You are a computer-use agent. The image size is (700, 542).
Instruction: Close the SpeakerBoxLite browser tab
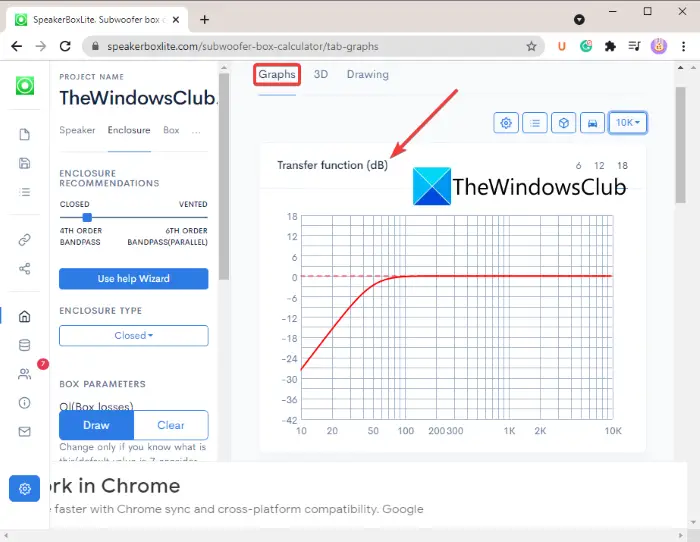coord(176,20)
